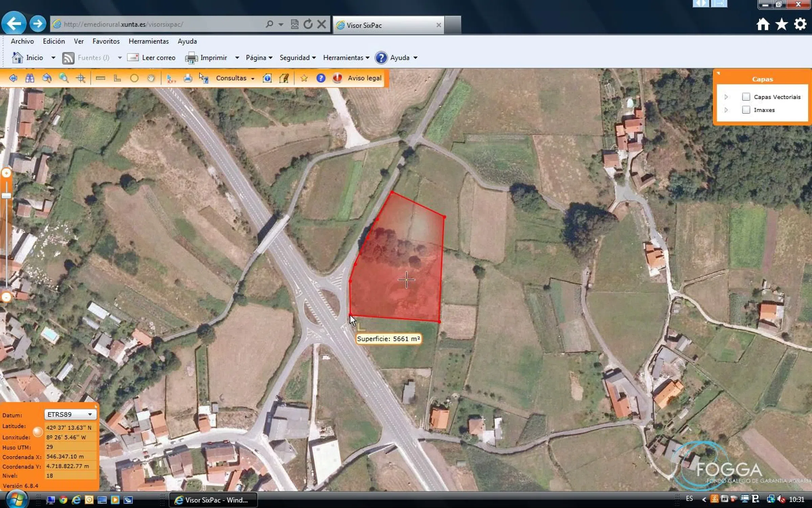This screenshot has height=508, width=812.
Task: Toggle the Capas Vectoriais checkbox
Action: click(746, 97)
